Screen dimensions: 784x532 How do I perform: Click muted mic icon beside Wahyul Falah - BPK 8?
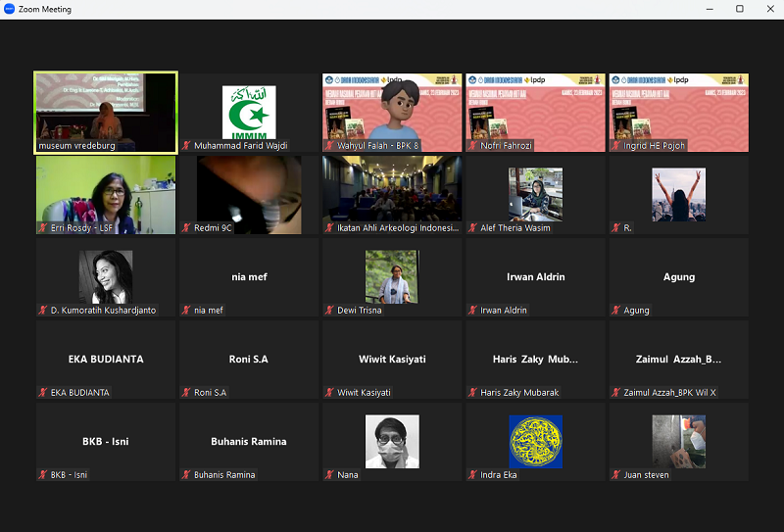coord(329,146)
